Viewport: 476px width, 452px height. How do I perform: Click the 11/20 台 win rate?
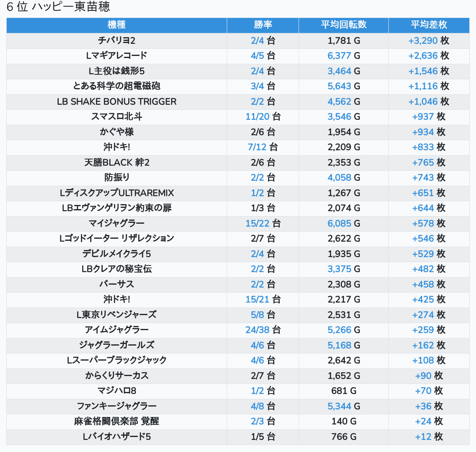[x=263, y=116]
